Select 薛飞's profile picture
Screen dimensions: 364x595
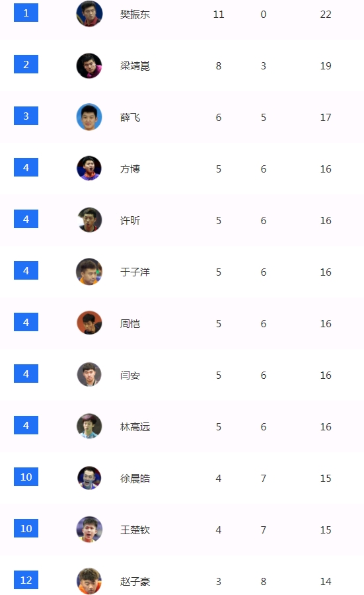click(x=89, y=117)
